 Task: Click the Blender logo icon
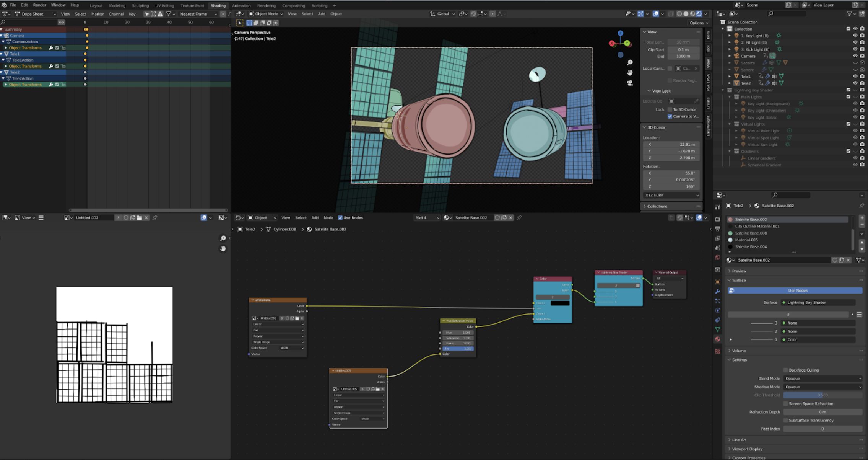4,5
